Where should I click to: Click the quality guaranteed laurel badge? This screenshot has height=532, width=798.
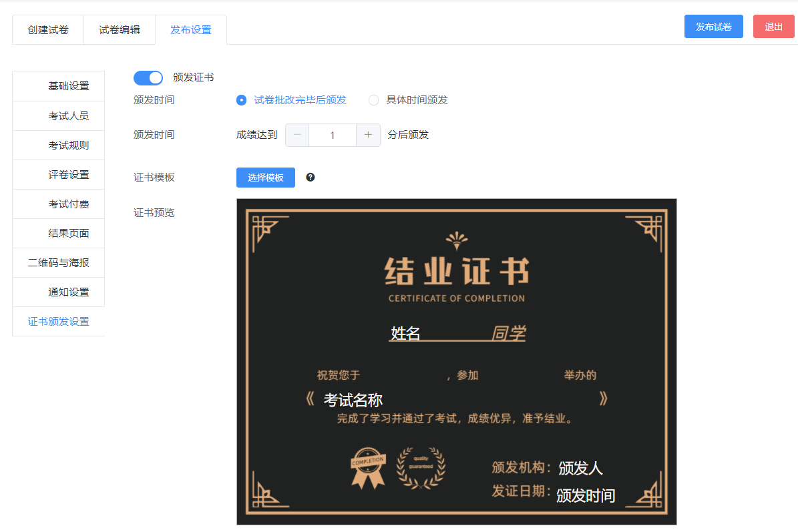(421, 469)
